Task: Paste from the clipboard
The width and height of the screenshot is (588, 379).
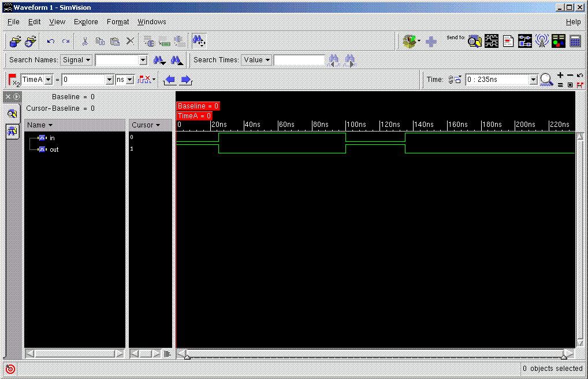Action: click(x=115, y=41)
